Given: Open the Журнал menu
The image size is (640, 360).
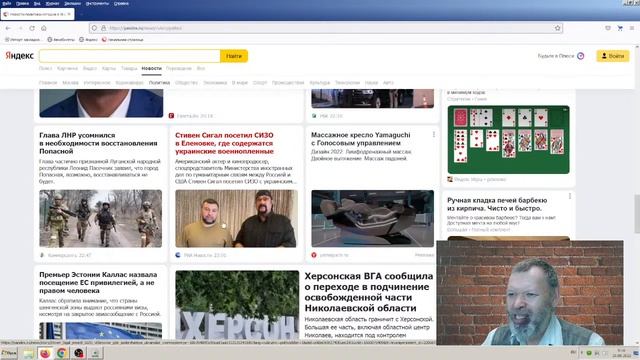Looking at the screenshot, I should tap(52, 3).
